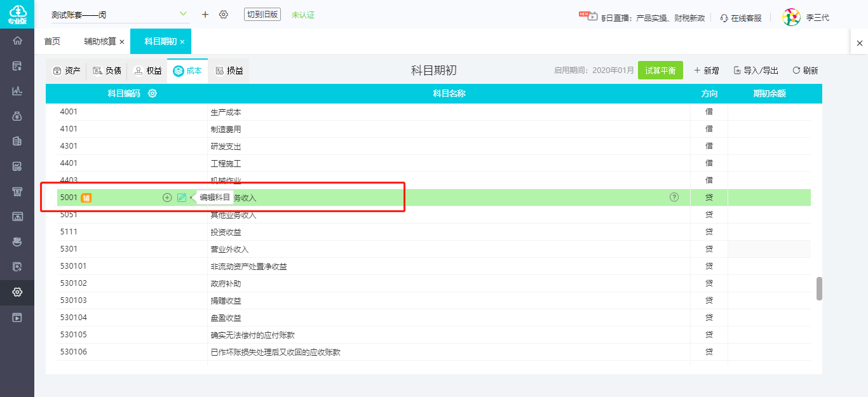Viewport: 868px width, 397px height.
Task: Click account code 4101
Action: (x=69, y=129)
